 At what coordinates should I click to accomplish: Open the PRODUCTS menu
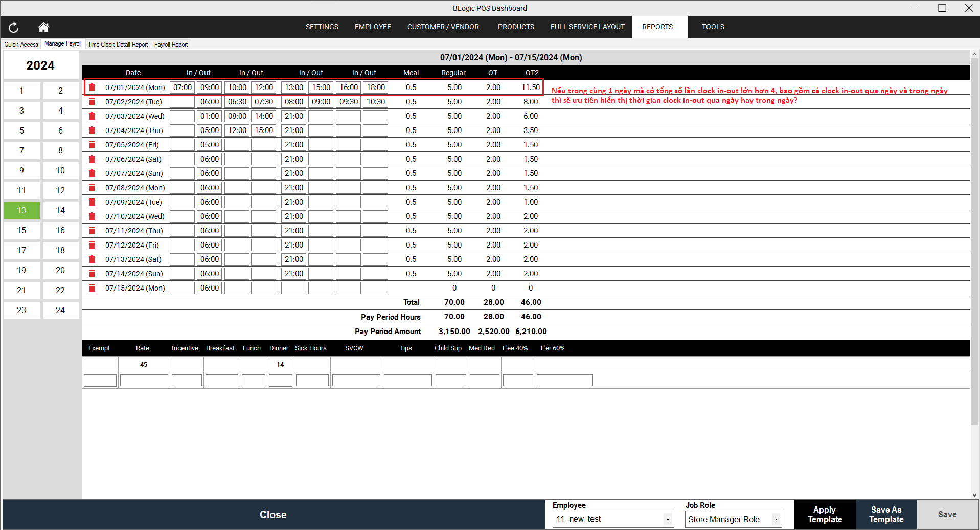pos(515,27)
